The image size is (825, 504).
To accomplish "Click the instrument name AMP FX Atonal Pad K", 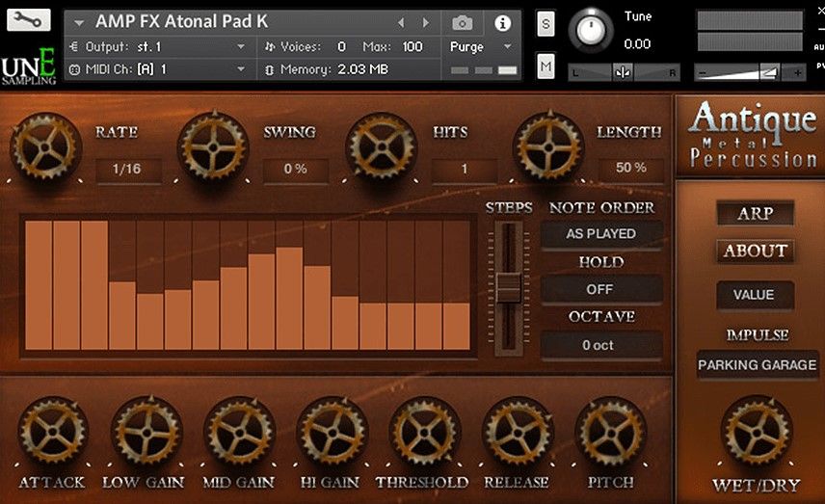I will point(181,21).
